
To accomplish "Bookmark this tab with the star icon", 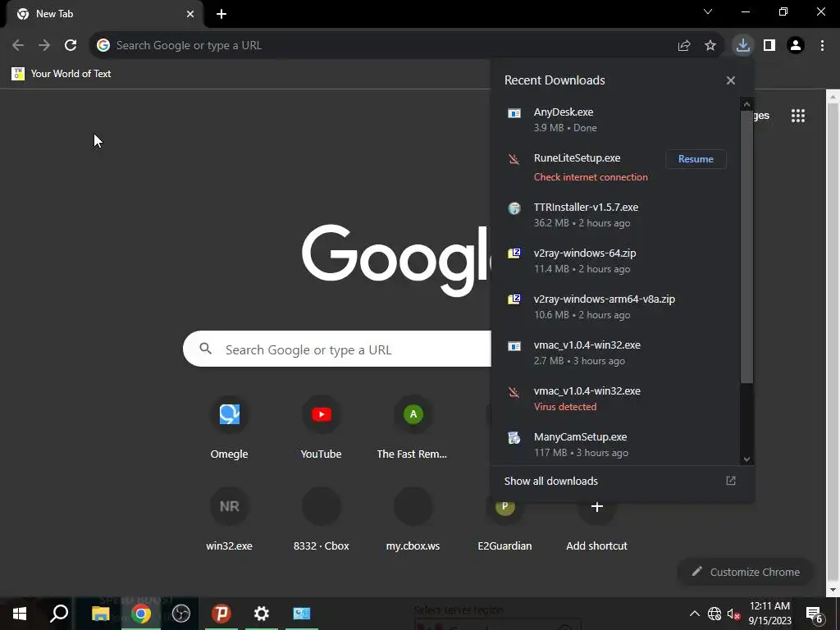I will point(710,46).
